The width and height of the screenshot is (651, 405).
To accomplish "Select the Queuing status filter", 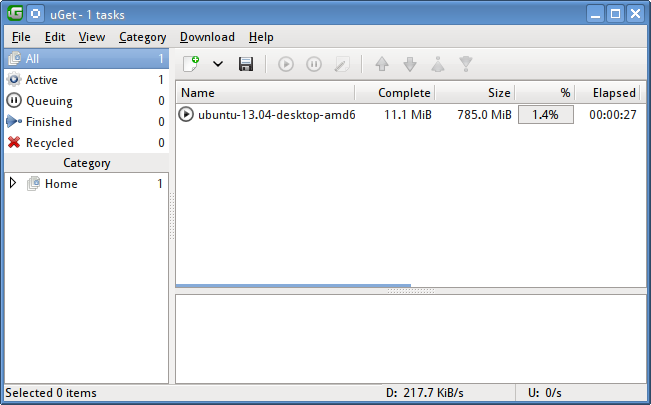I will [86, 101].
